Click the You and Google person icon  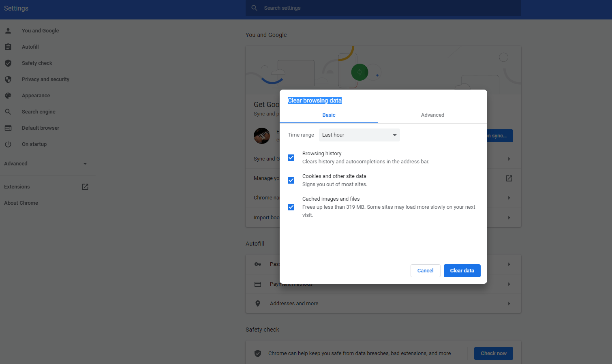click(8, 31)
